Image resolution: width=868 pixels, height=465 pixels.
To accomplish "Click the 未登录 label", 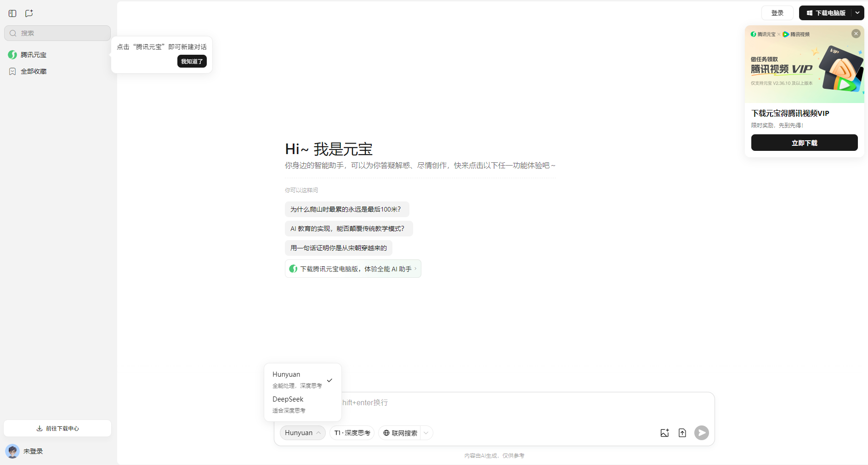I will click(x=33, y=451).
